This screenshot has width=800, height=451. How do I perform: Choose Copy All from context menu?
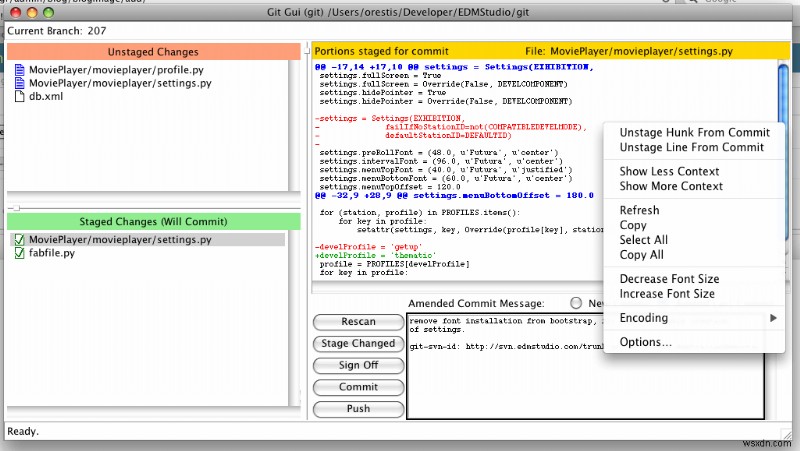[641, 255]
